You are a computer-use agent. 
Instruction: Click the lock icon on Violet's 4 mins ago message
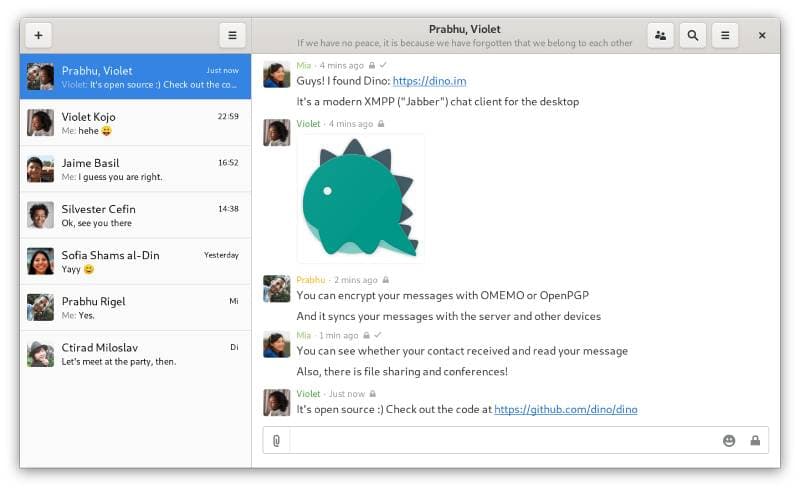pos(381,124)
